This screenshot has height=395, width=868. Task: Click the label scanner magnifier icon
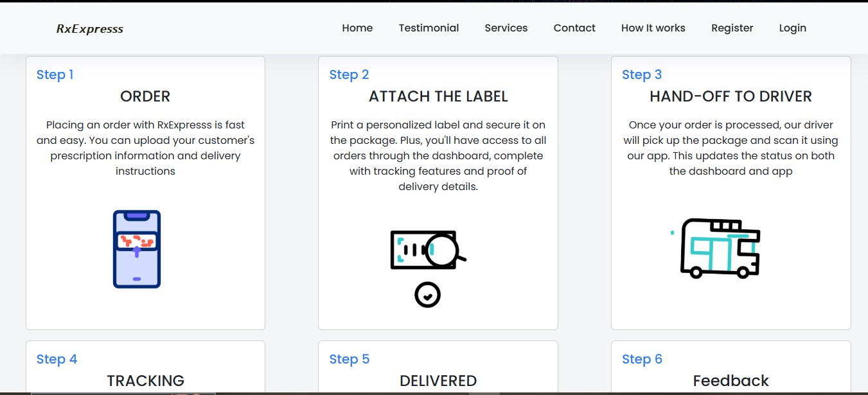(x=428, y=250)
